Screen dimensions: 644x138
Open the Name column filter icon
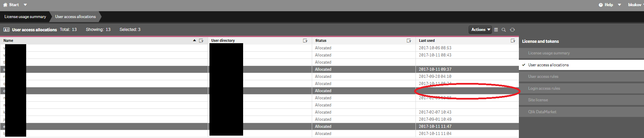[201, 40]
